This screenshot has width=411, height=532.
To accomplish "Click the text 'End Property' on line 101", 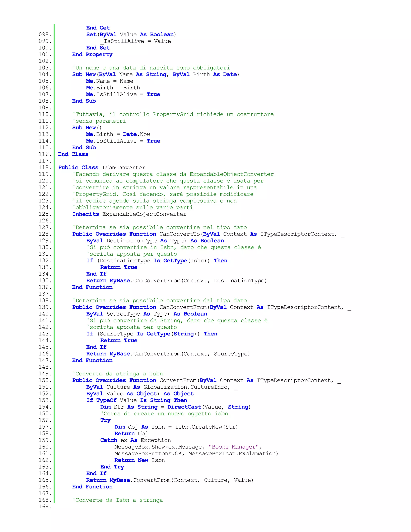I will [x=92, y=55].
